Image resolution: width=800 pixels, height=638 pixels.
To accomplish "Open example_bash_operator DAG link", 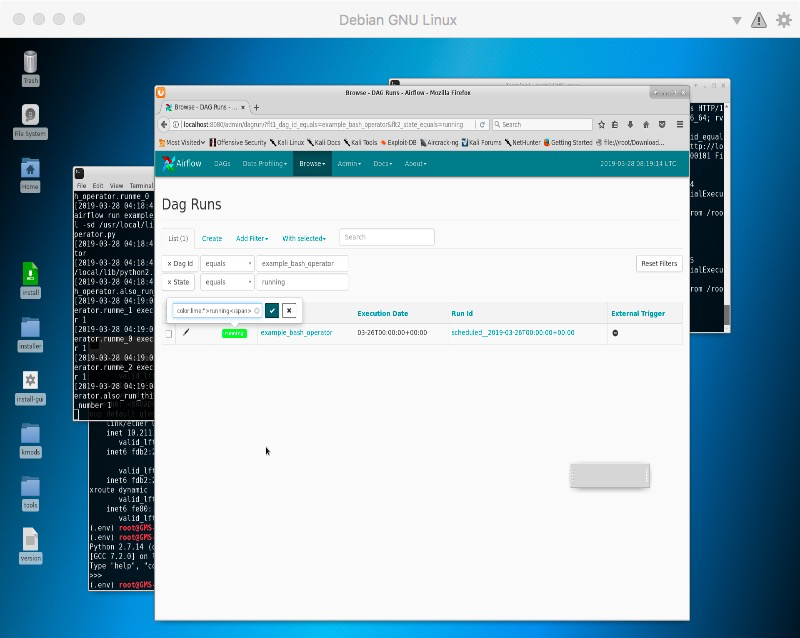I will [x=296, y=332].
